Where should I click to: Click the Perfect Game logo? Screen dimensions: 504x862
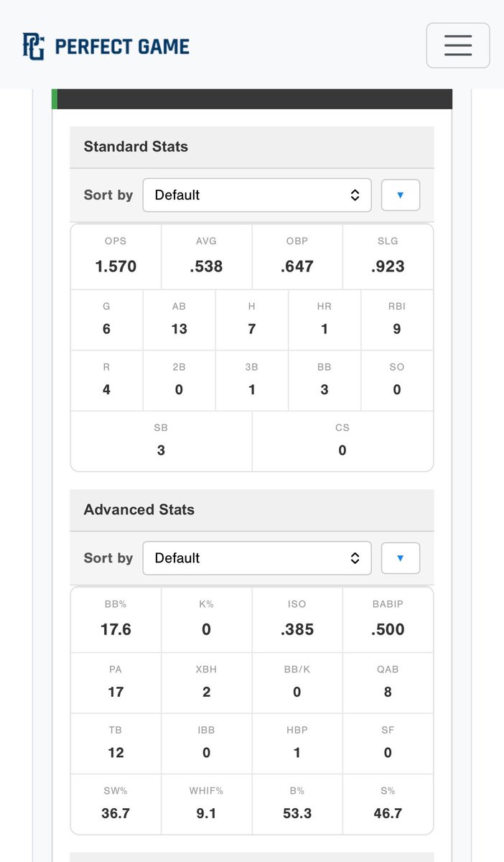tap(106, 47)
